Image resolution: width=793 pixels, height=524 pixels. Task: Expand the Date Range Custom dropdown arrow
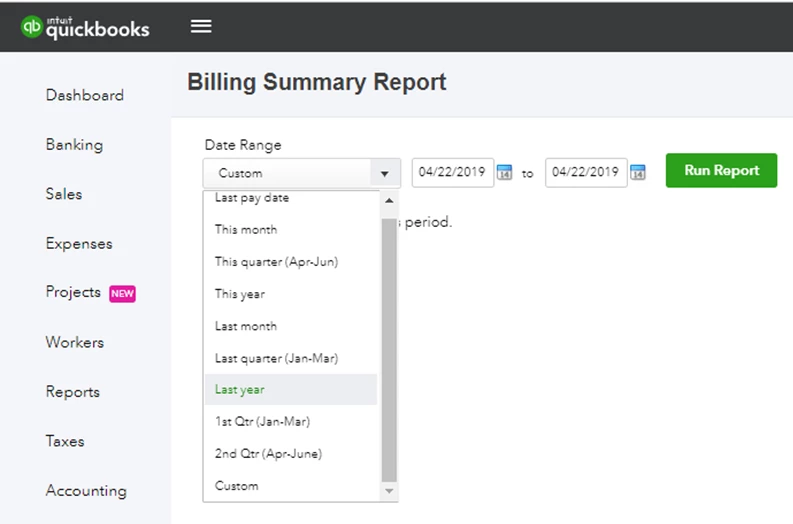[x=385, y=173]
